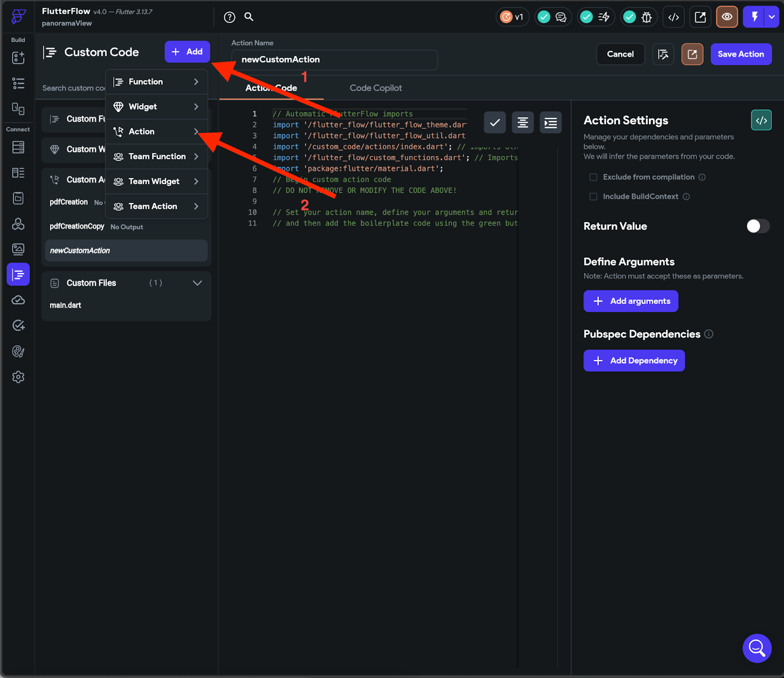Open the Firestore database icon
784x678 pixels.
[18, 147]
